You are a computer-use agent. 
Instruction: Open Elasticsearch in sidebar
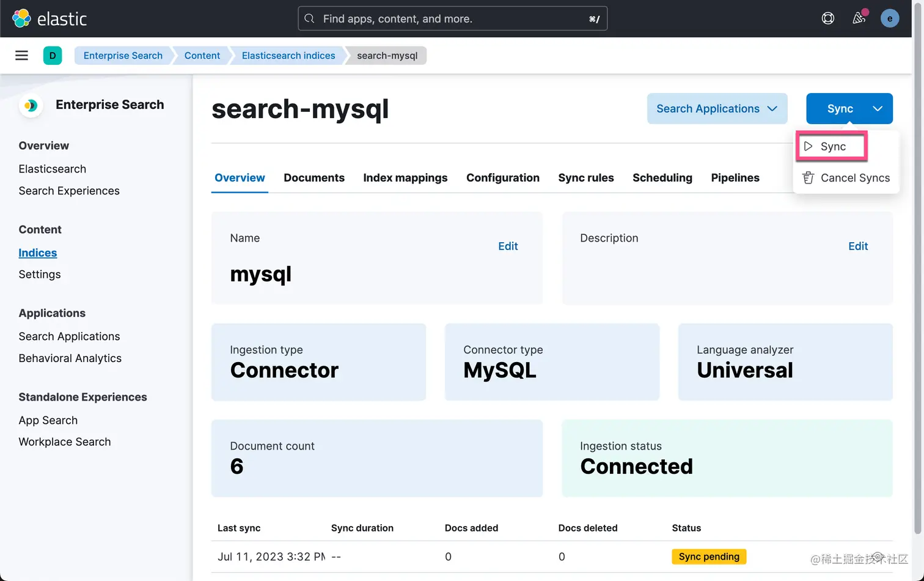pos(53,169)
